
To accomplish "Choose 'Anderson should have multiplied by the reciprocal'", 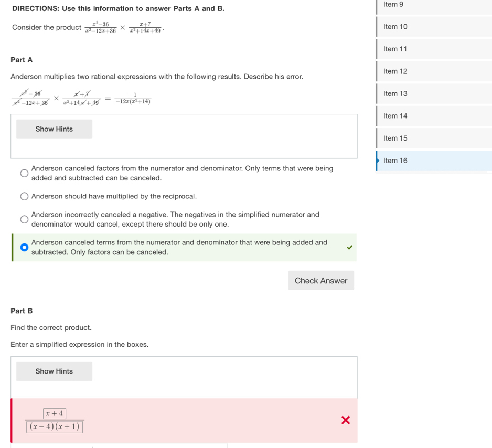I will (x=25, y=196).
